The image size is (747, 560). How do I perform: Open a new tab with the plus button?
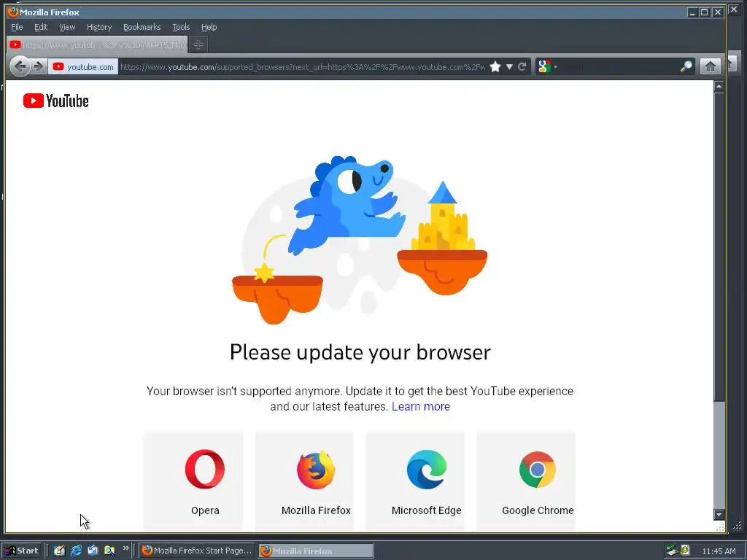click(x=198, y=44)
